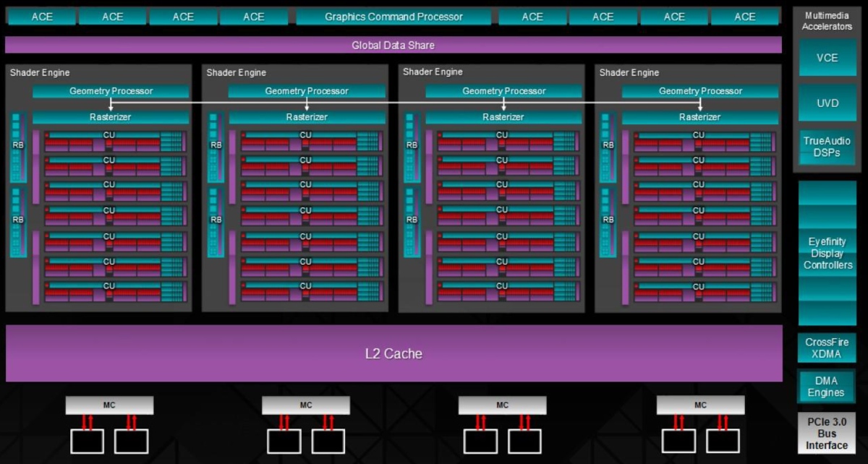Click the Rasterizer in the first Shader Engine
The height and width of the screenshot is (464, 868).
pyautogui.click(x=111, y=117)
